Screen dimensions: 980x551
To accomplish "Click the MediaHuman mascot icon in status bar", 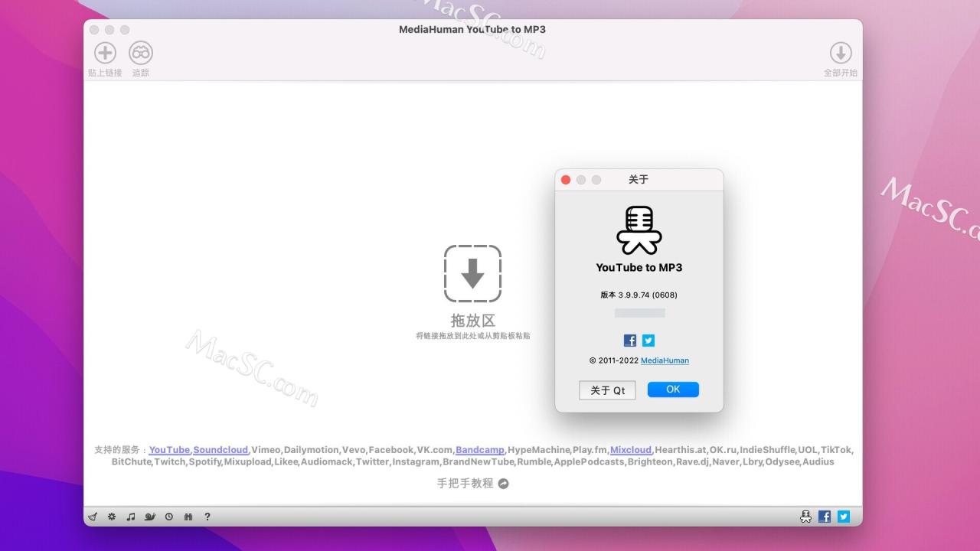I will click(805, 517).
